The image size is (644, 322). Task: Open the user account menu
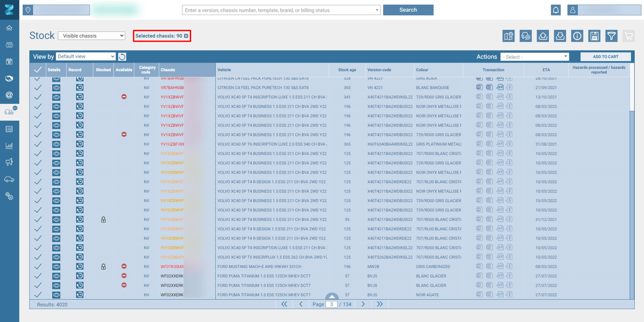604,10
